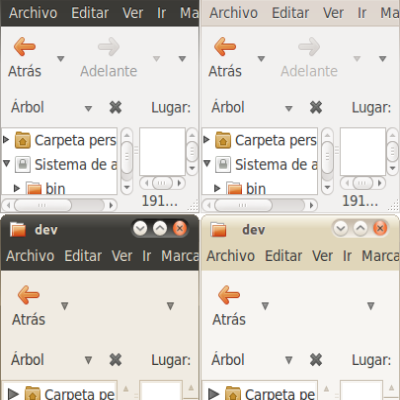This screenshot has height=400, width=400.
Task: Click home folder icon beside Carpeta pers, top-right window
Action: click(x=223, y=140)
